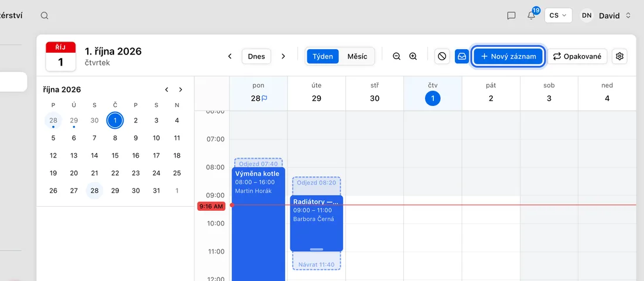Select October 1 in mini calendar
This screenshot has width=644, height=281.
pyautogui.click(x=115, y=121)
